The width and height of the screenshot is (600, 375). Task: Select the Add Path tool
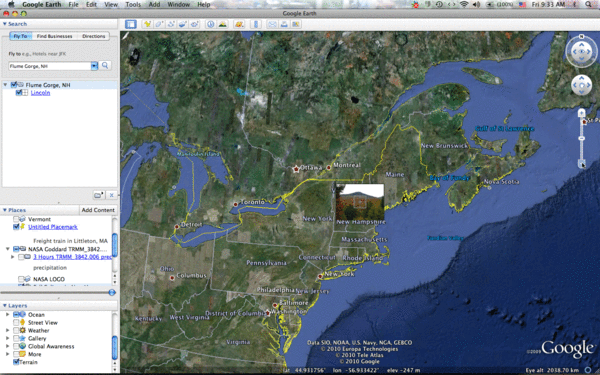click(171, 24)
